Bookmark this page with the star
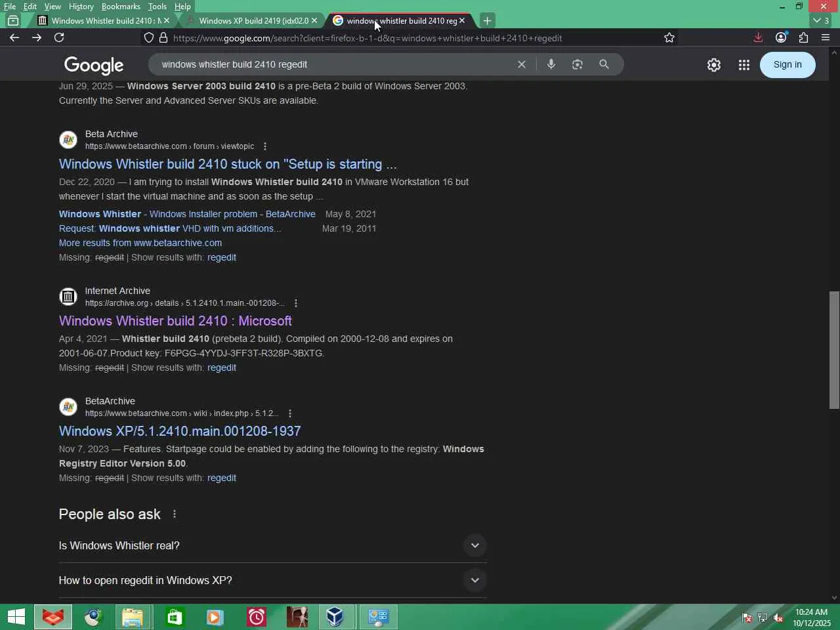The height and width of the screenshot is (630, 840). [x=669, y=37]
